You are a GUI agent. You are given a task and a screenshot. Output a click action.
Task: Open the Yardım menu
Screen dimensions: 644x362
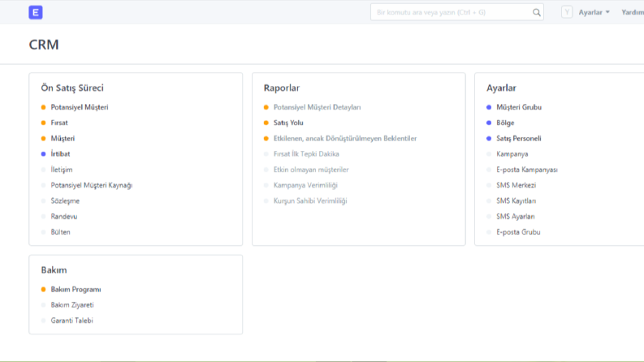click(x=633, y=12)
